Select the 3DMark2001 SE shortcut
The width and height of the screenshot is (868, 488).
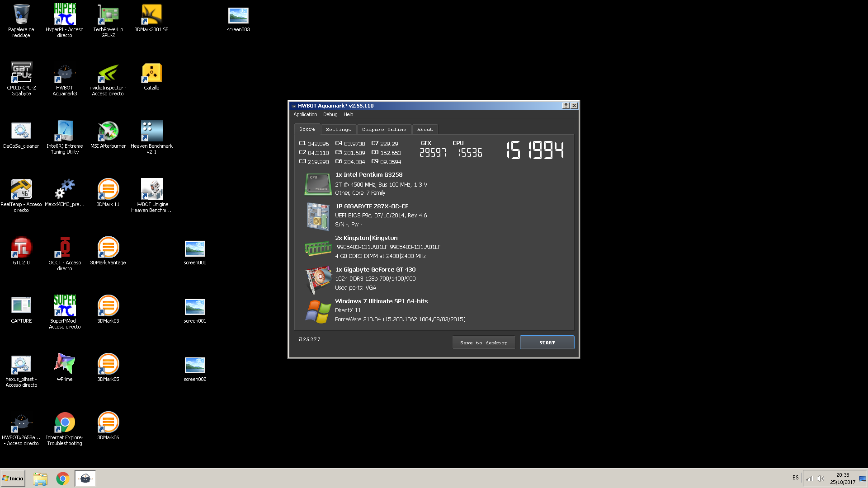click(x=151, y=18)
